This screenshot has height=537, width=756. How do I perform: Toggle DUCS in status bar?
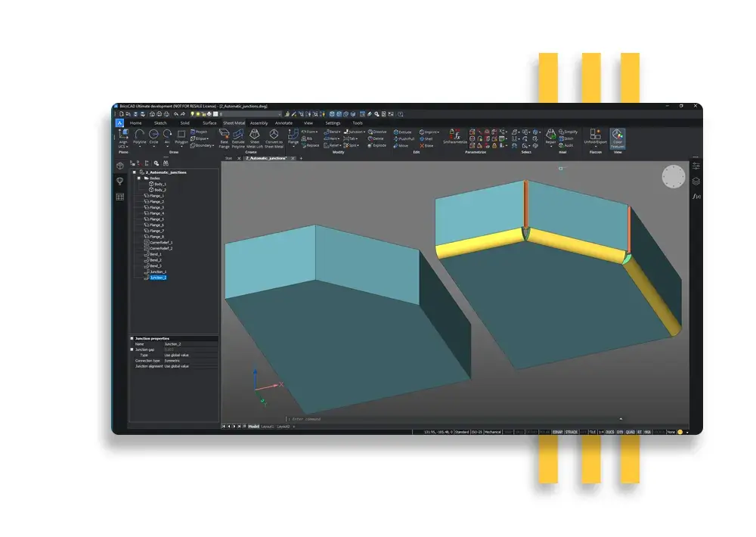(x=610, y=432)
